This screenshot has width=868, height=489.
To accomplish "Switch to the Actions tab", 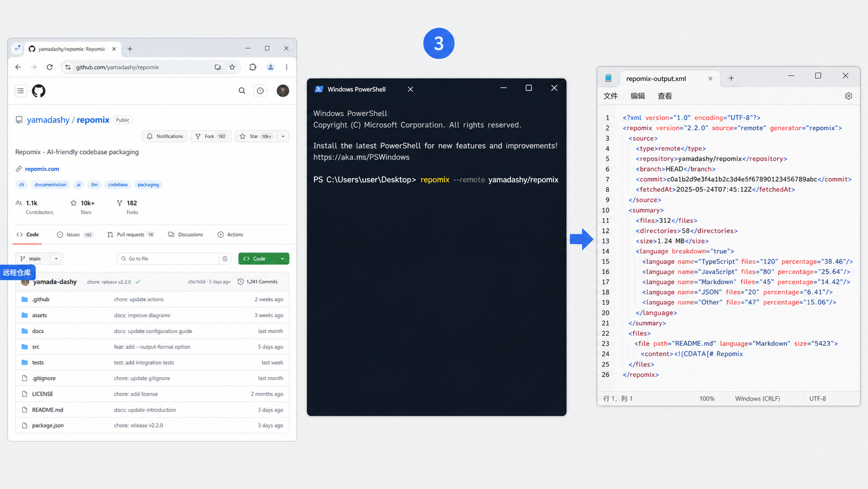I will (x=230, y=235).
